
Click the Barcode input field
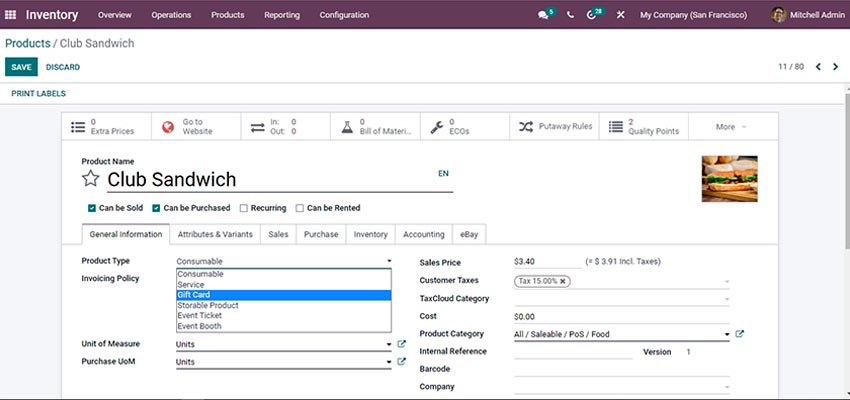(x=622, y=369)
